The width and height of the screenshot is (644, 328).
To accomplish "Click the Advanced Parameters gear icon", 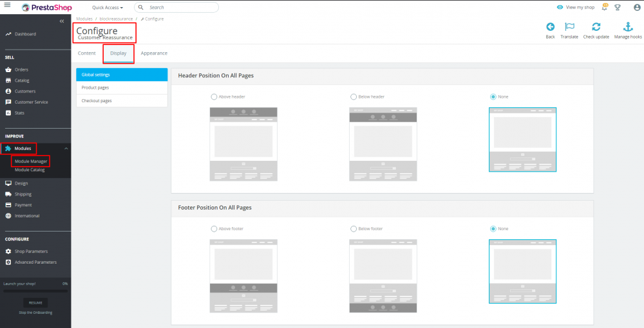I will pyautogui.click(x=8, y=262).
